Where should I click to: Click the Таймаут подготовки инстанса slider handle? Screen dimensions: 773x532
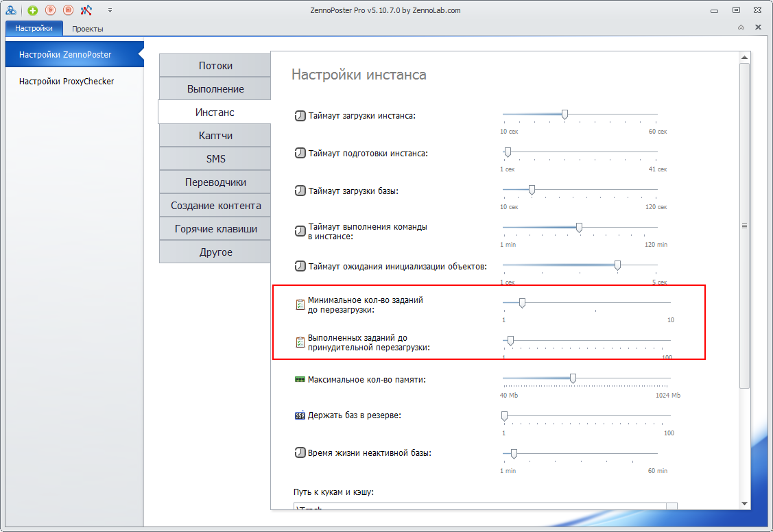tap(508, 152)
